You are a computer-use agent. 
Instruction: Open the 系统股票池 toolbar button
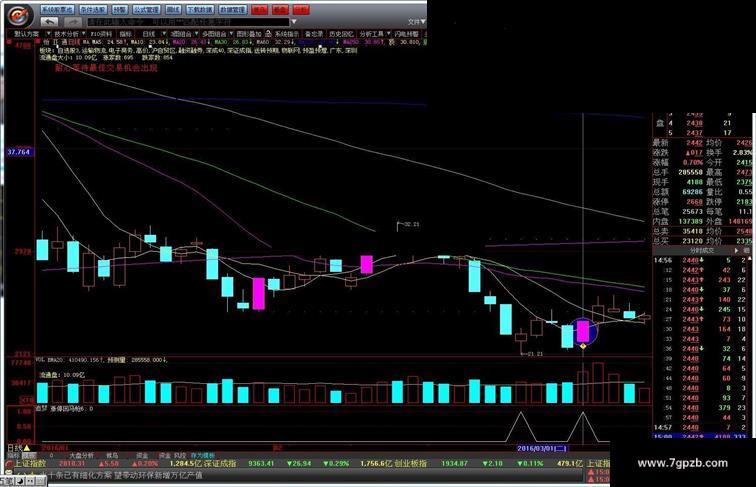(57, 10)
